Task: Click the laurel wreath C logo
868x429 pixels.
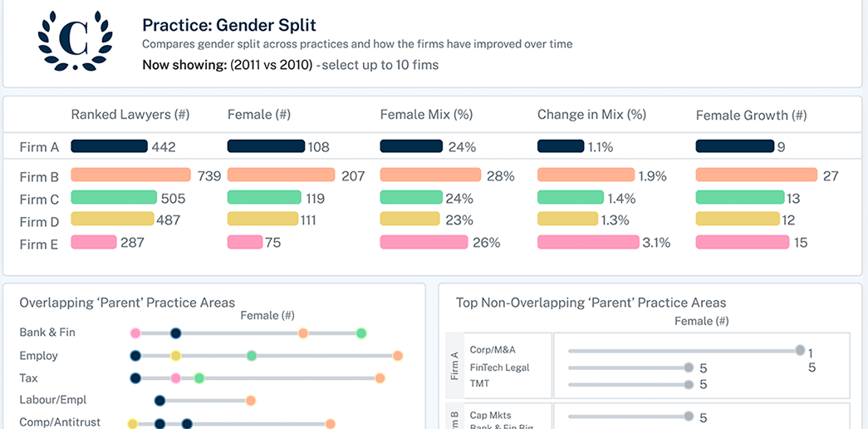Action: (x=76, y=41)
